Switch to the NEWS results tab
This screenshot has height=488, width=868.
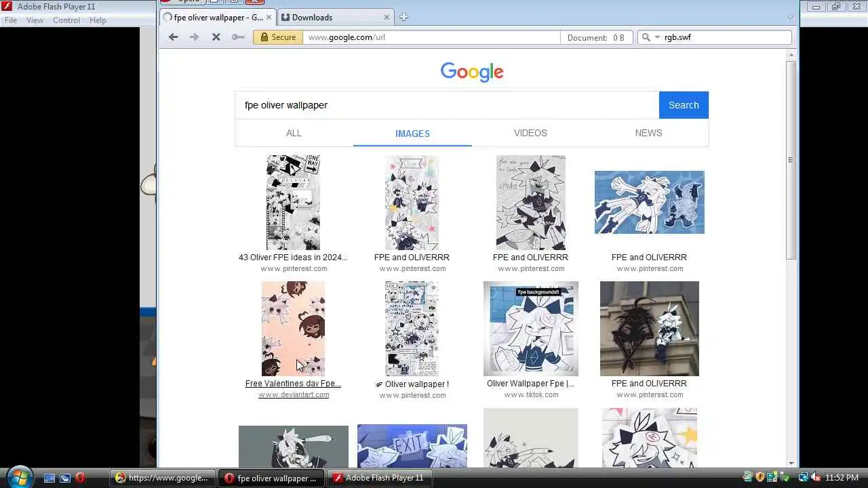coord(648,133)
